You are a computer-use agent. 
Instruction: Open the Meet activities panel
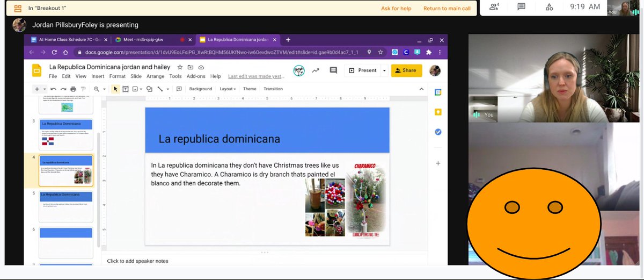[549, 7]
